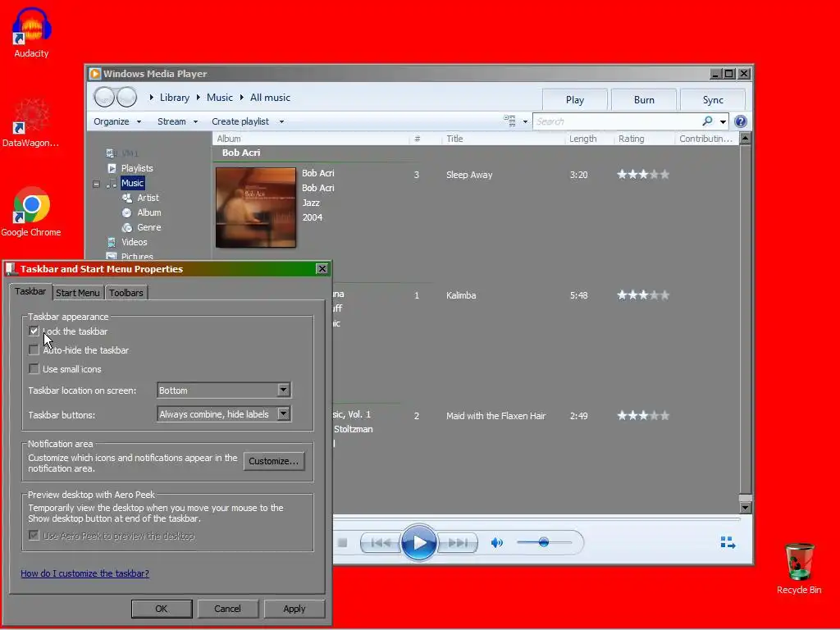Click the Taskbar Properties dialog title icon
Screen dimensions: 840x630
[11, 269]
